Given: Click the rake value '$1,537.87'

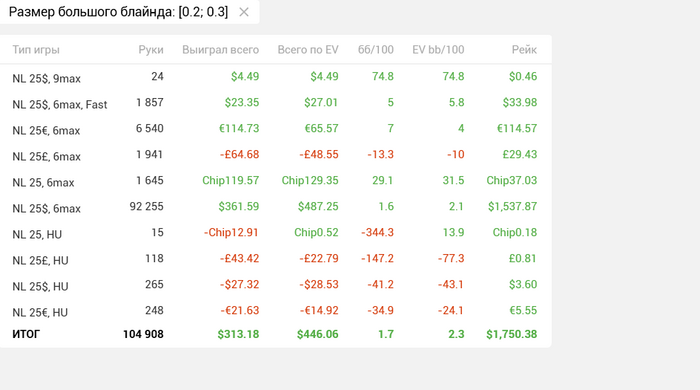Looking at the screenshot, I should [x=512, y=207].
